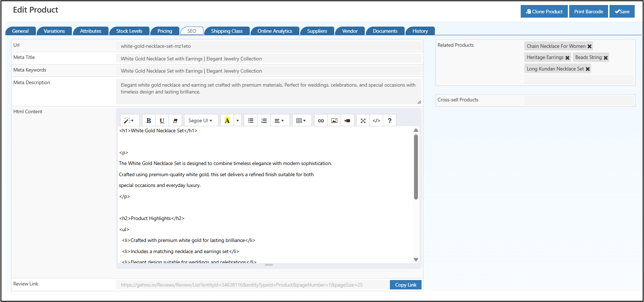The width and height of the screenshot is (644, 302).
Task: Switch to the Suppliers tab
Action: (317, 31)
